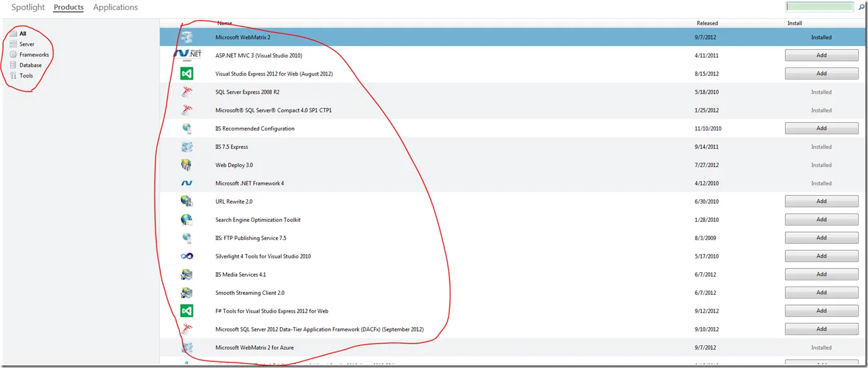Screen dimensions: 868x368
Task: Click Visual Studio Express for Web icon
Action: [x=187, y=74]
